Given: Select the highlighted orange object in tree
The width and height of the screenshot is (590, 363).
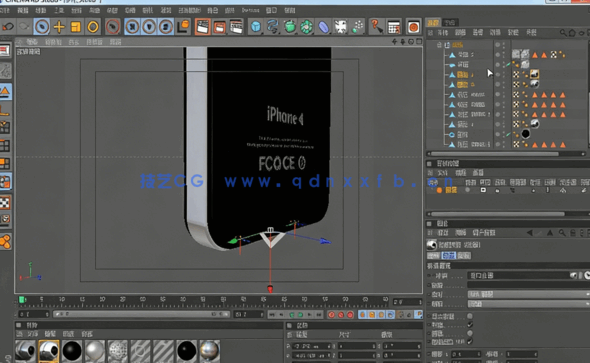Looking at the screenshot, I should (x=462, y=74).
